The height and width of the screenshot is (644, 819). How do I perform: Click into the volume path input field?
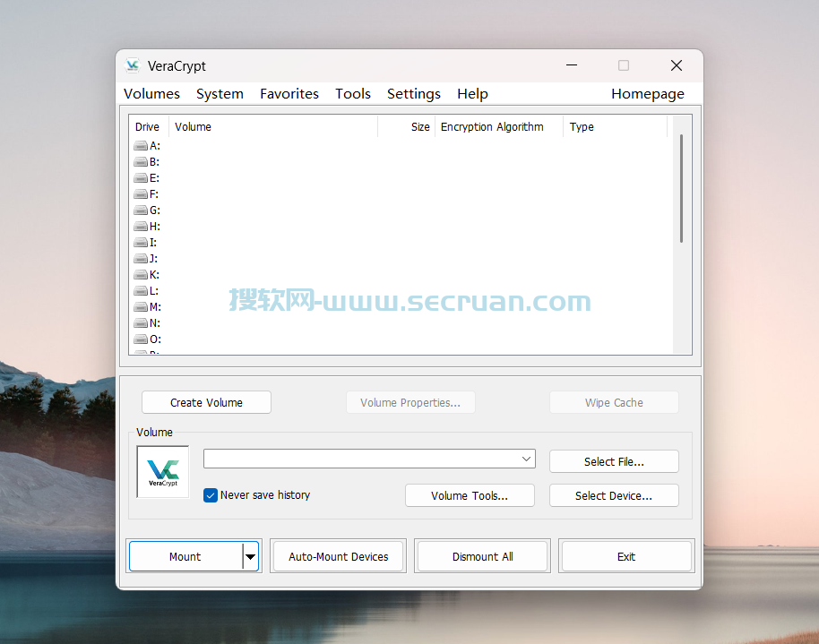pos(360,459)
